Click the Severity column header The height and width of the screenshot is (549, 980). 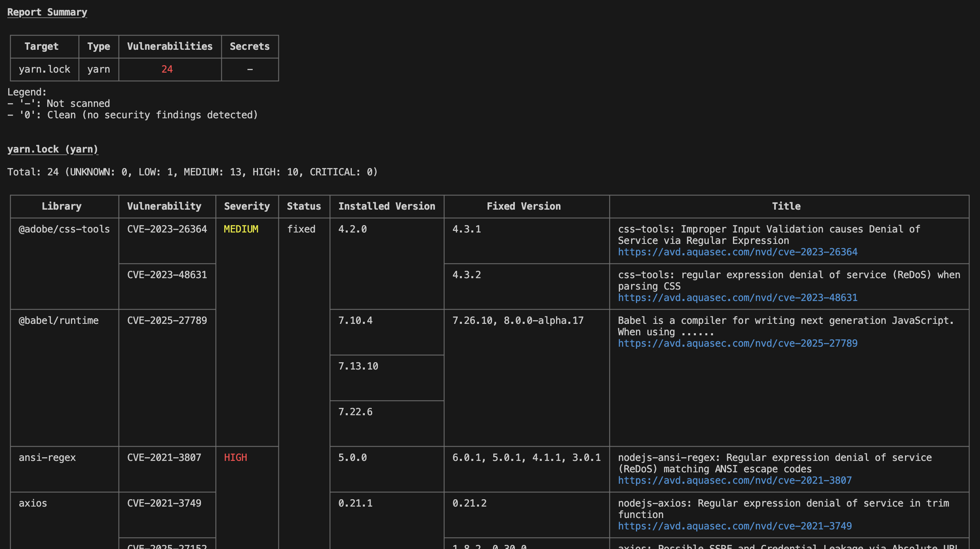[247, 206]
